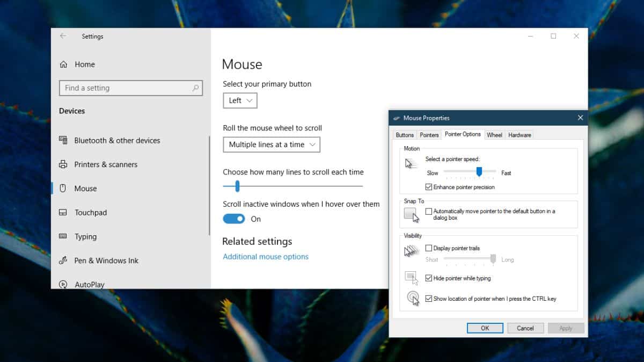Click the 'Related settings' heading
The image size is (644, 362).
pyautogui.click(x=257, y=242)
